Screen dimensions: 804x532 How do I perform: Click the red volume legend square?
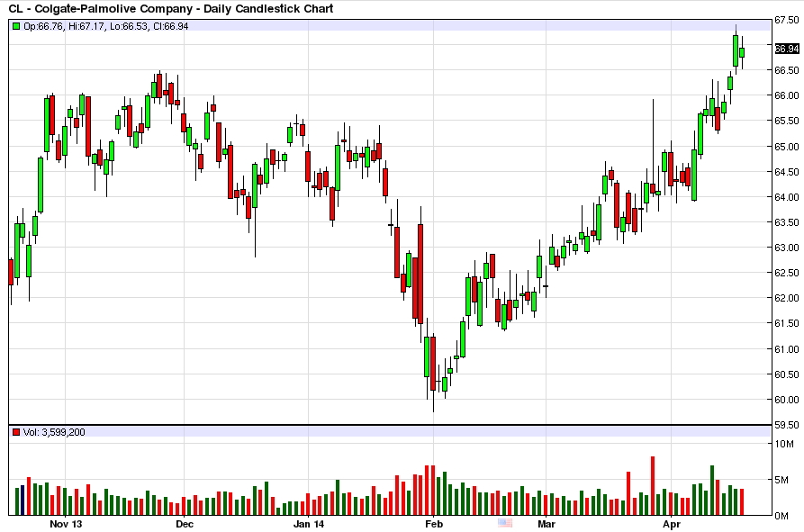pos(16,432)
